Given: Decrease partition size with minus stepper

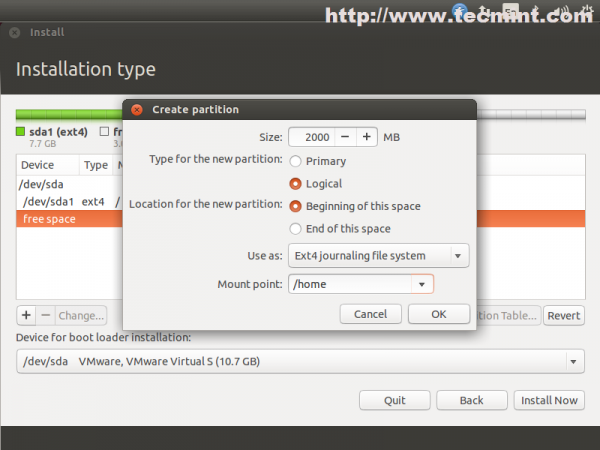Looking at the screenshot, I should click(345, 137).
